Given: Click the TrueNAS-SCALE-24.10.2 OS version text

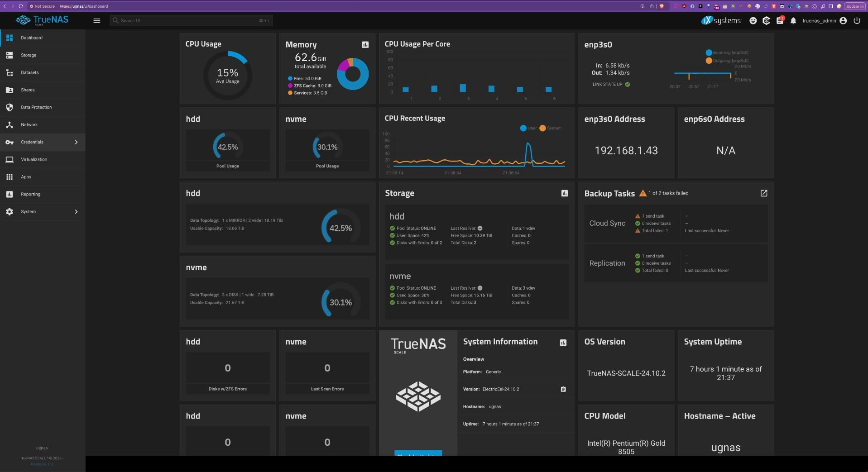Looking at the screenshot, I should (x=626, y=373).
